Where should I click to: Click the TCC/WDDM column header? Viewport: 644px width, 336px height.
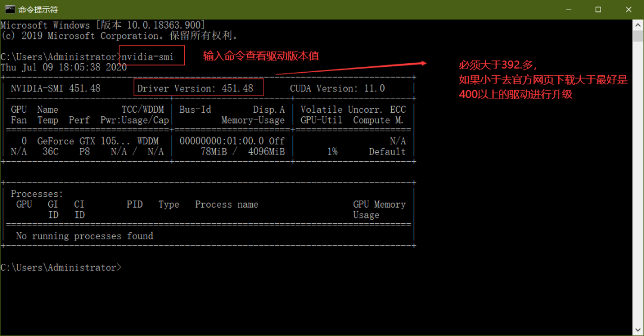(143, 109)
